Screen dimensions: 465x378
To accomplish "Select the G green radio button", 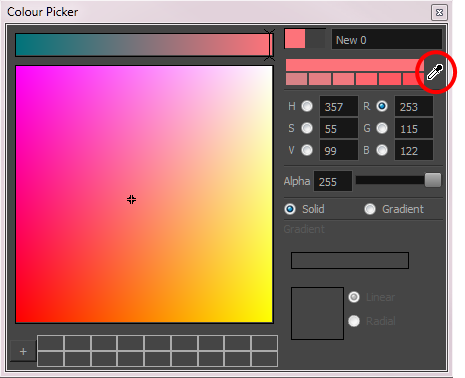I will pyautogui.click(x=382, y=128).
